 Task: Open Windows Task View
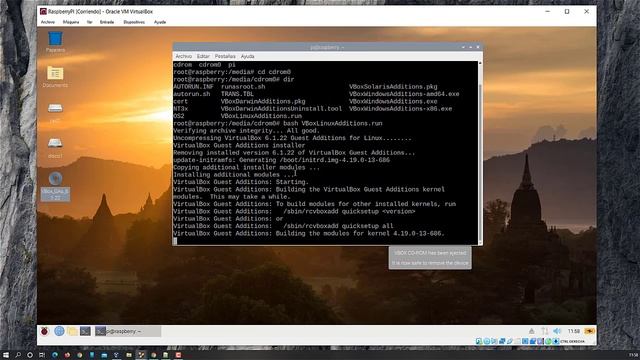(42, 355)
